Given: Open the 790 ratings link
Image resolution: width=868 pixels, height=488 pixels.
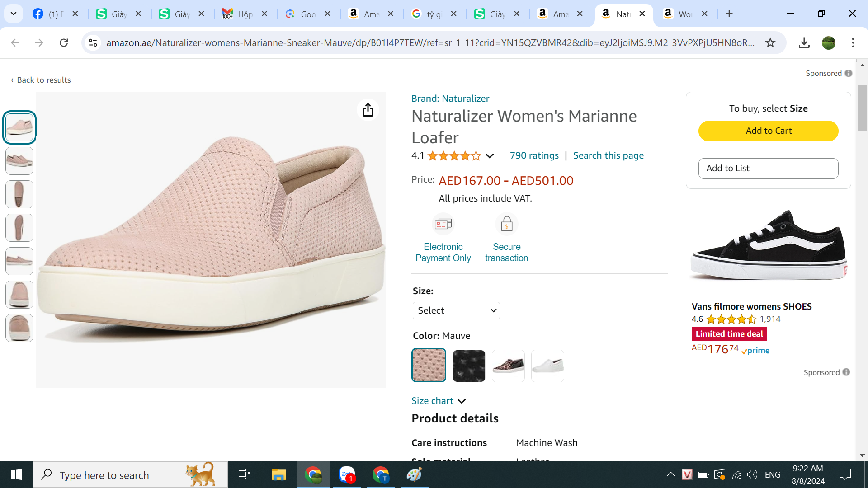Looking at the screenshot, I should (534, 155).
